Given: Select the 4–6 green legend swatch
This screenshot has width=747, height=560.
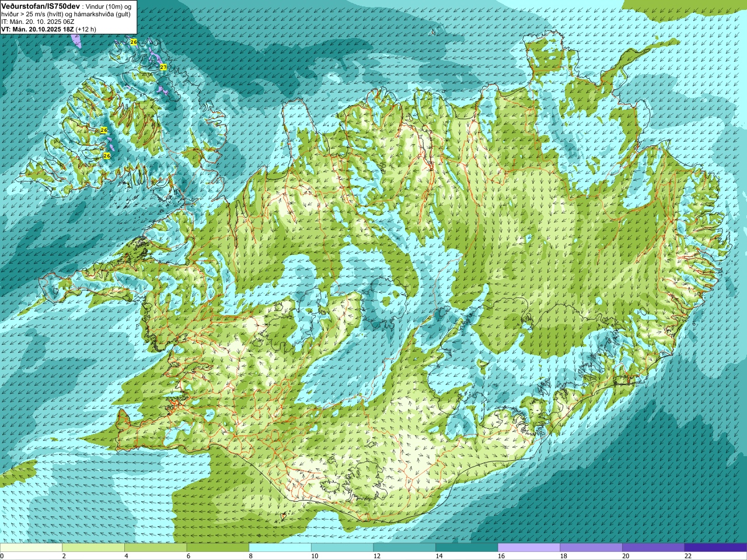Looking at the screenshot, I should coord(155,548).
